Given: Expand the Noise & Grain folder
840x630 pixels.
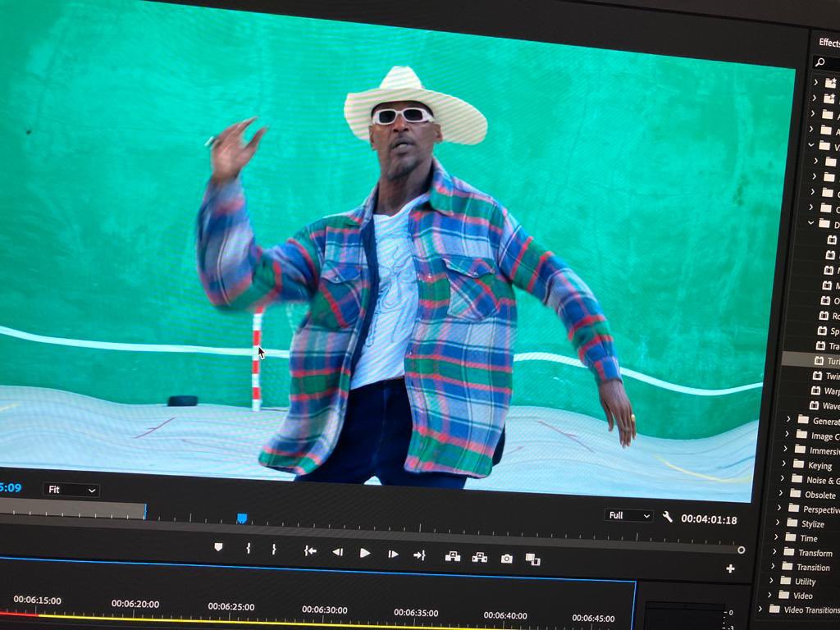Looking at the screenshot, I should tap(782, 478).
